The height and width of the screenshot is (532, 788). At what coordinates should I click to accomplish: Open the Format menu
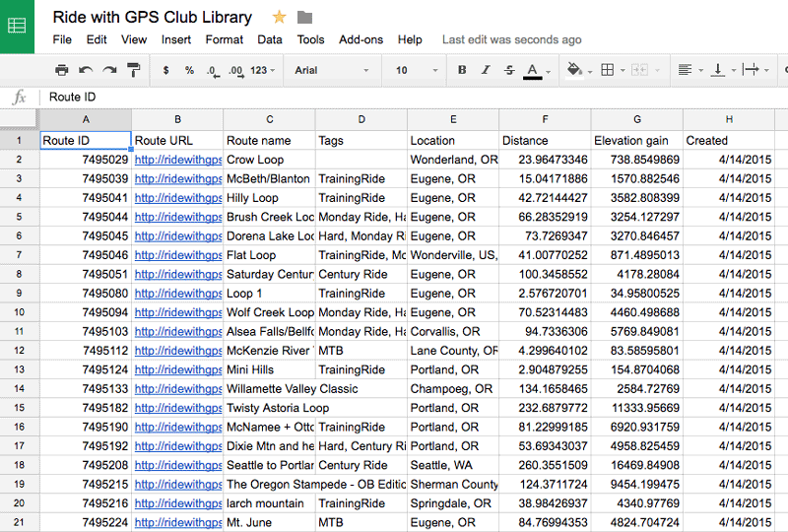225,39
